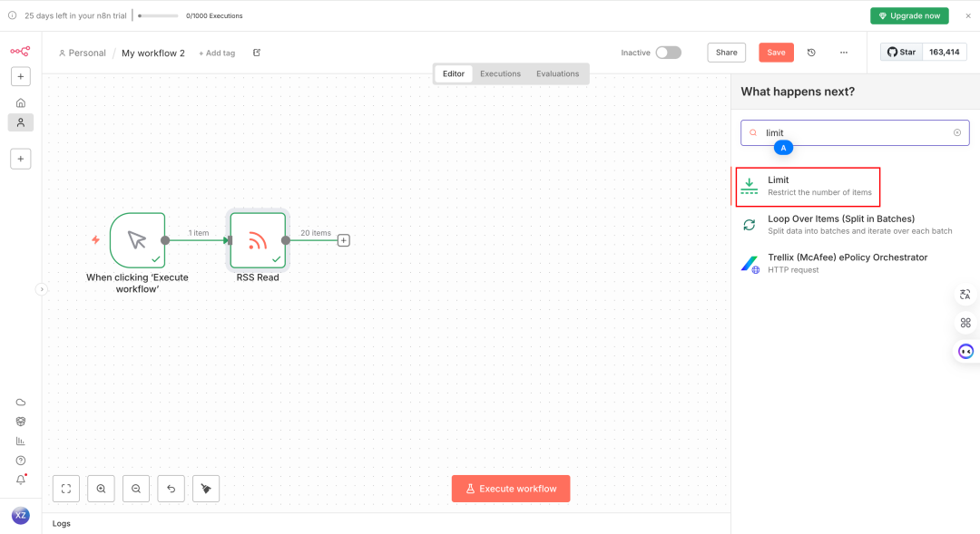The image size is (980, 534).
Task: Open the XZ user avatar menu
Action: tap(21, 515)
